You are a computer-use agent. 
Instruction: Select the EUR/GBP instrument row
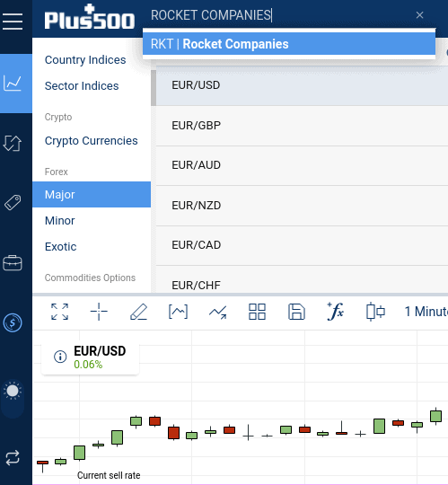(302, 126)
